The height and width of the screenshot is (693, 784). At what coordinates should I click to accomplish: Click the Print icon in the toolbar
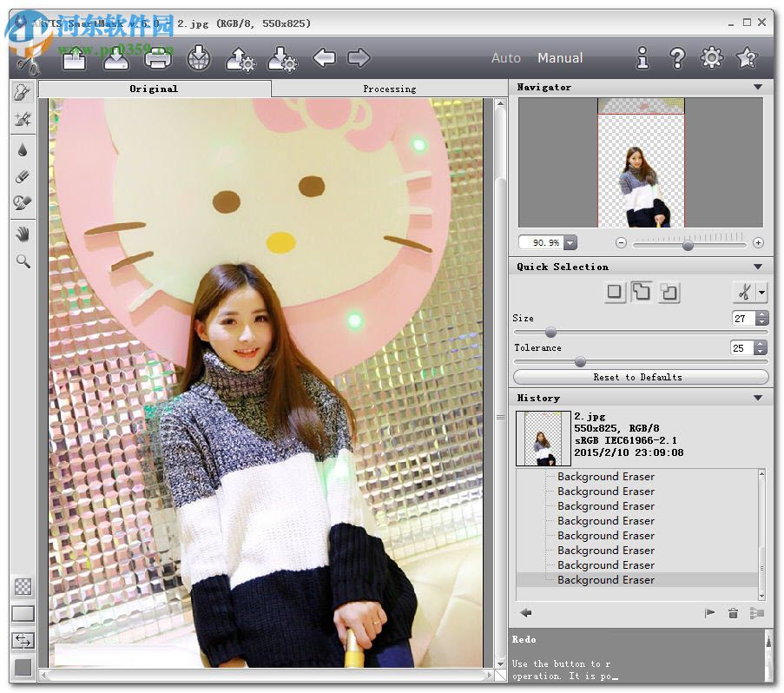157,58
